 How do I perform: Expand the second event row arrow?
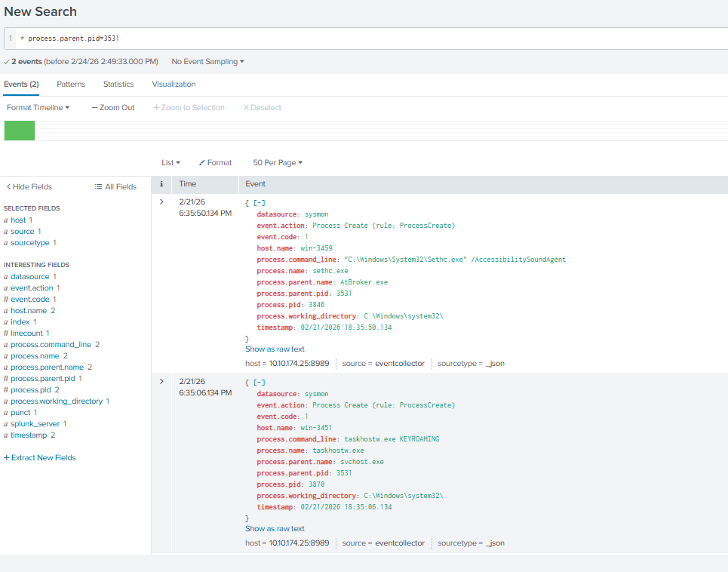coord(161,382)
